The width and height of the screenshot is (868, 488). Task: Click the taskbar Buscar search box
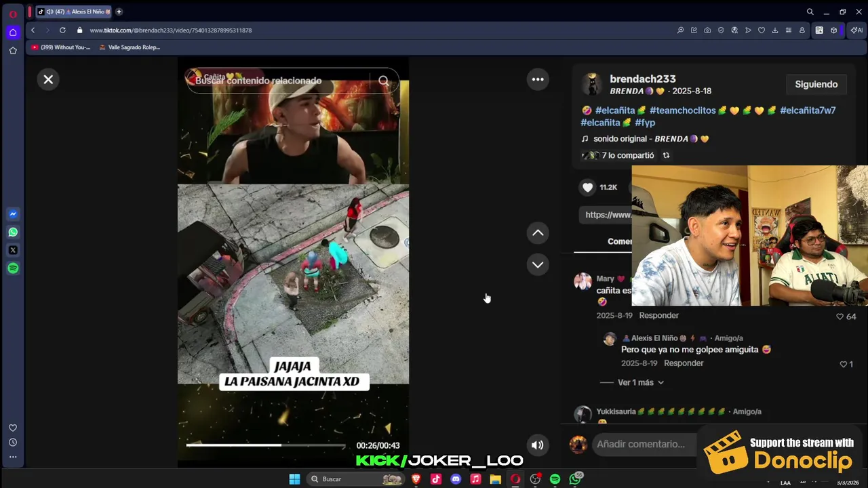[x=355, y=479]
